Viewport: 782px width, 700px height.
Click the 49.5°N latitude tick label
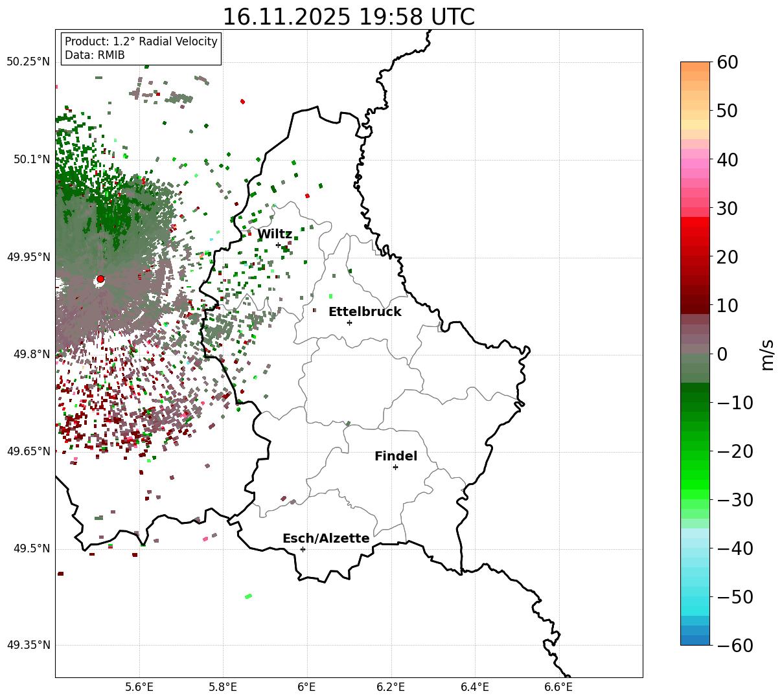click(x=31, y=548)
